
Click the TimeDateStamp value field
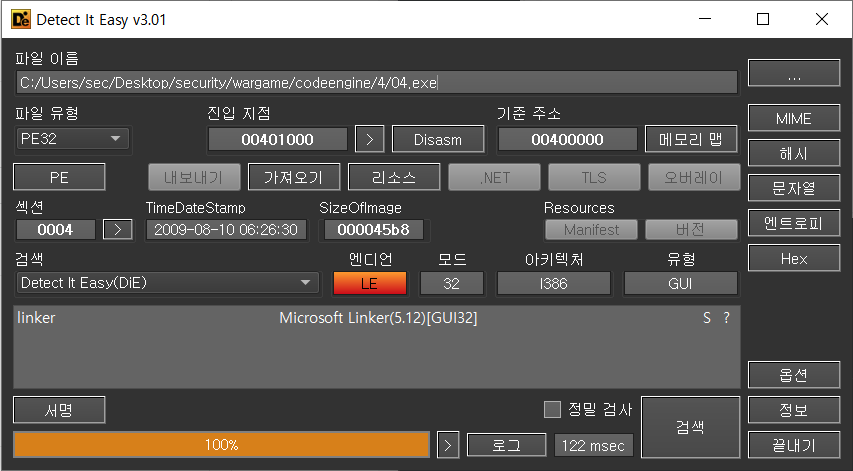pyautogui.click(x=226, y=230)
